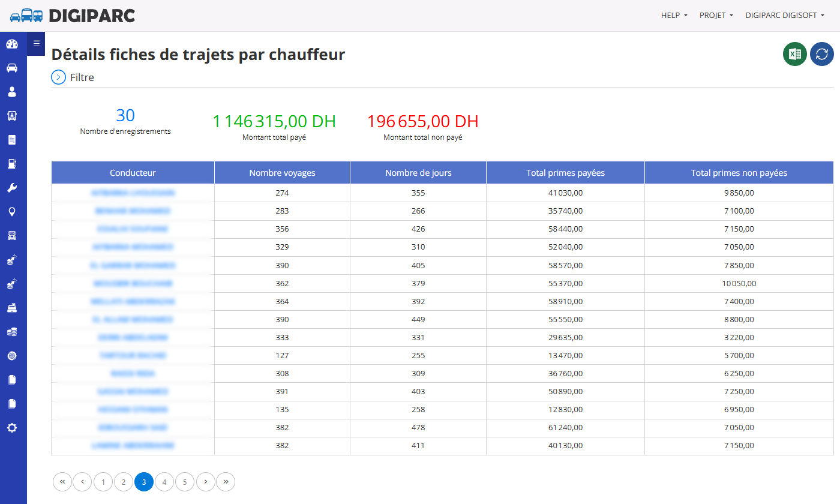Open the dashboard gauge icon in sidebar
840x504 pixels.
(12, 44)
